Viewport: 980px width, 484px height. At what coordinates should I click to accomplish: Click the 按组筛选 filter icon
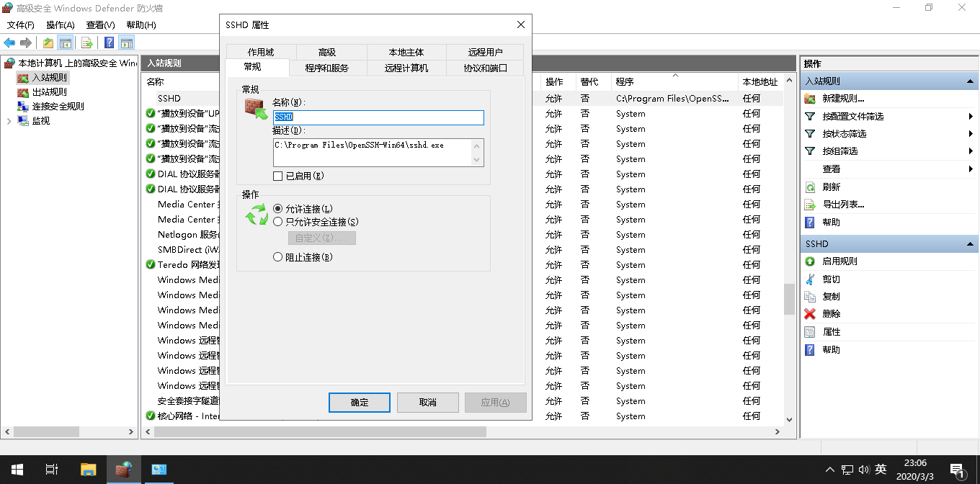click(810, 151)
